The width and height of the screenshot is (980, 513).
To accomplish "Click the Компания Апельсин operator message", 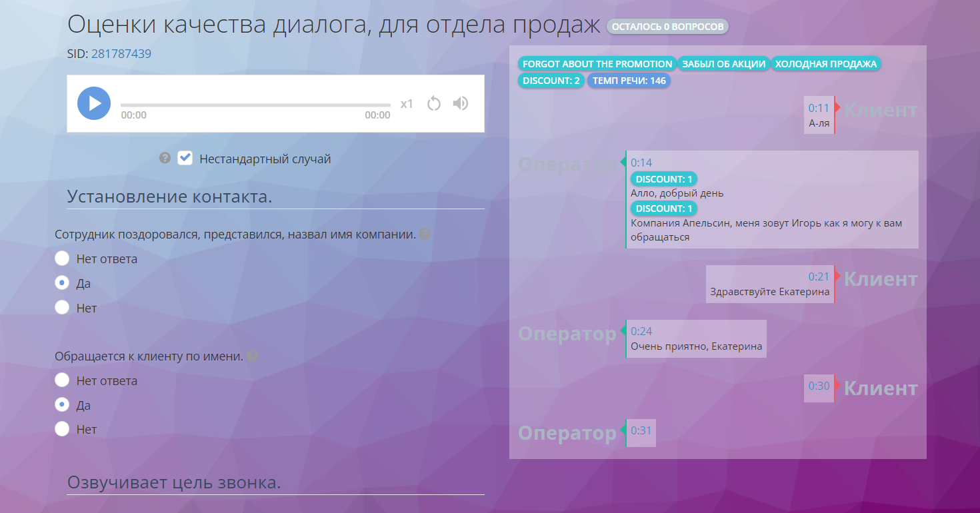I will [x=767, y=230].
